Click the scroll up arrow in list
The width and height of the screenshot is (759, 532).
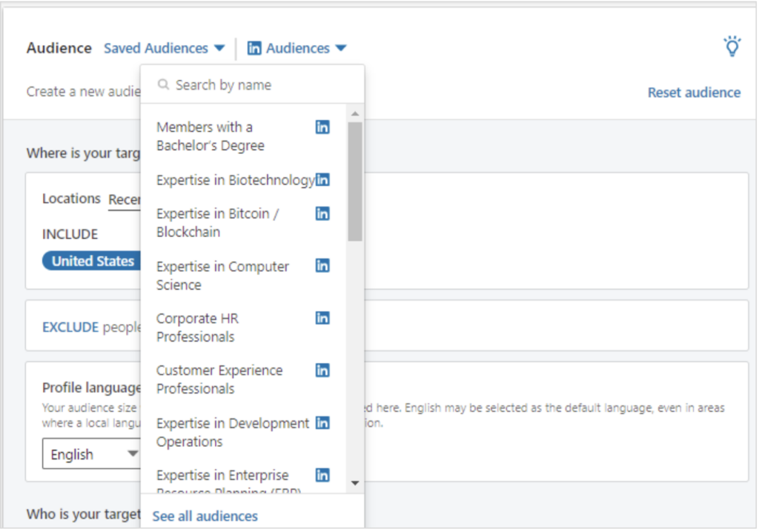pyautogui.click(x=355, y=114)
